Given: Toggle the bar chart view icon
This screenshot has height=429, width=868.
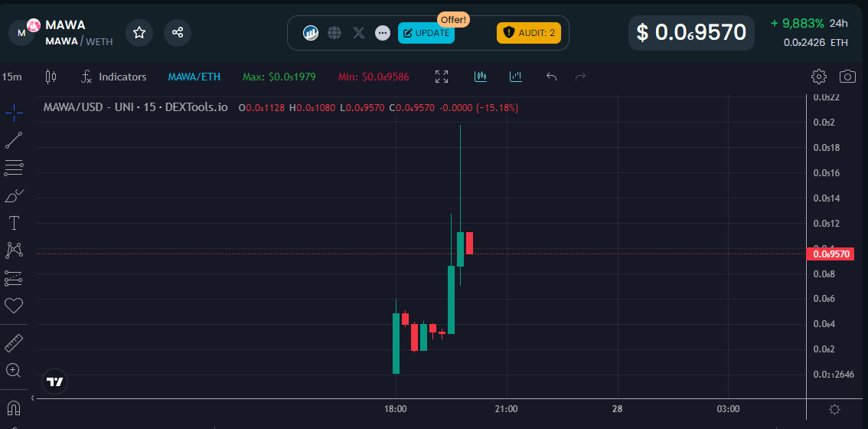Looking at the screenshot, I should (x=516, y=77).
